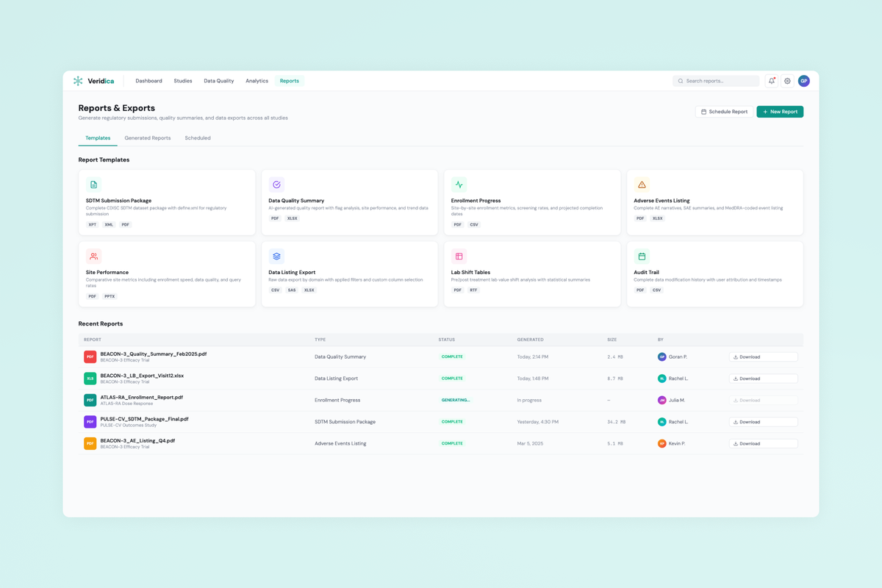
Task: Click the Site Performance people icon
Action: click(93, 257)
